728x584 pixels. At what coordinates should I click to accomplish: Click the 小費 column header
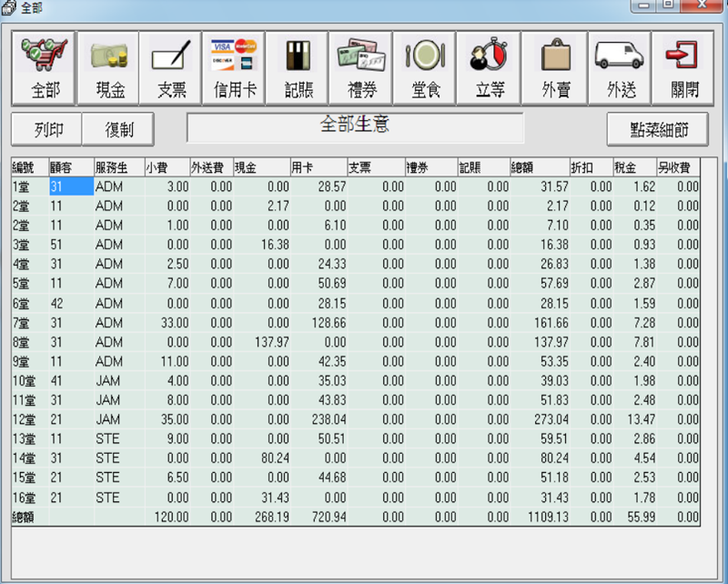167,167
